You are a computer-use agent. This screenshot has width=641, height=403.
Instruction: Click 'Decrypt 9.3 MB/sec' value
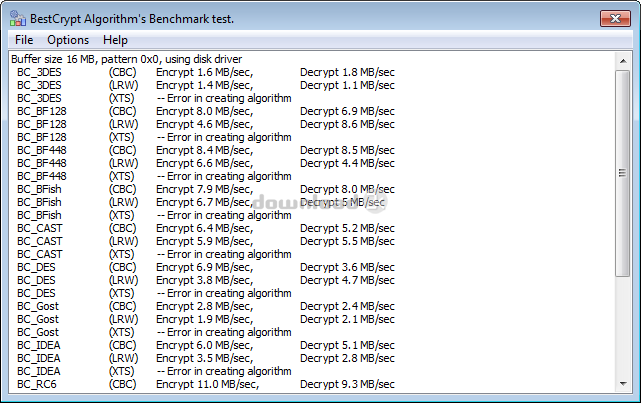pyautogui.click(x=347, y=385)
